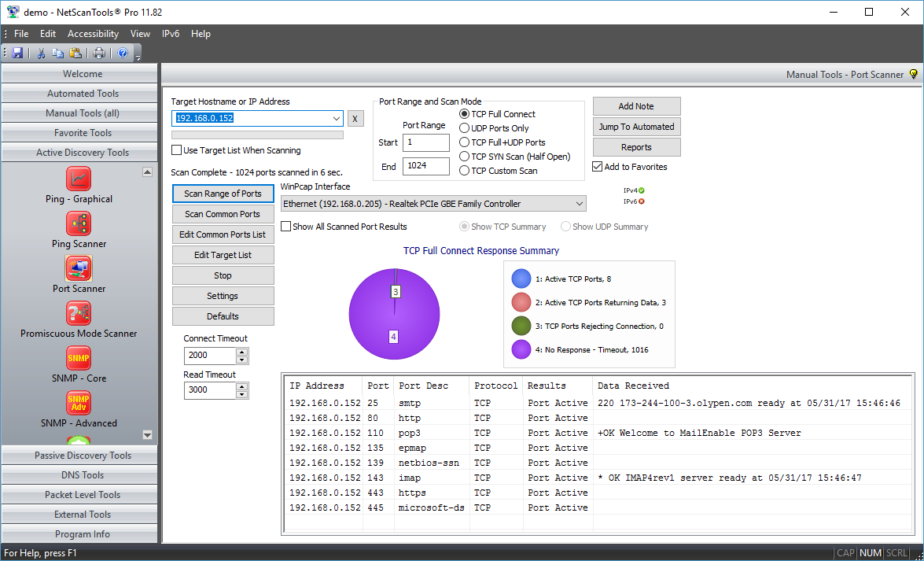Open the WinPcap Interface dropdown

pyautogui.click(x=580, y=204)
